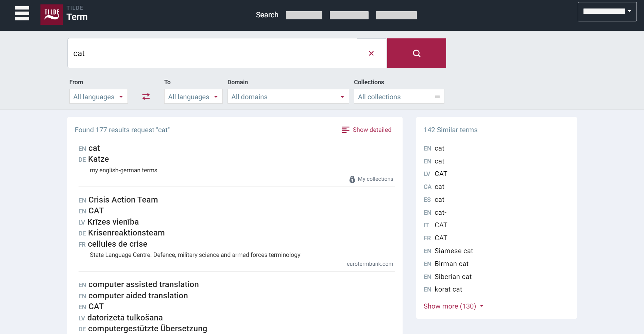Swap From and To languages
Viewport: 644px width, 334px height.
(x=146, y=97)
